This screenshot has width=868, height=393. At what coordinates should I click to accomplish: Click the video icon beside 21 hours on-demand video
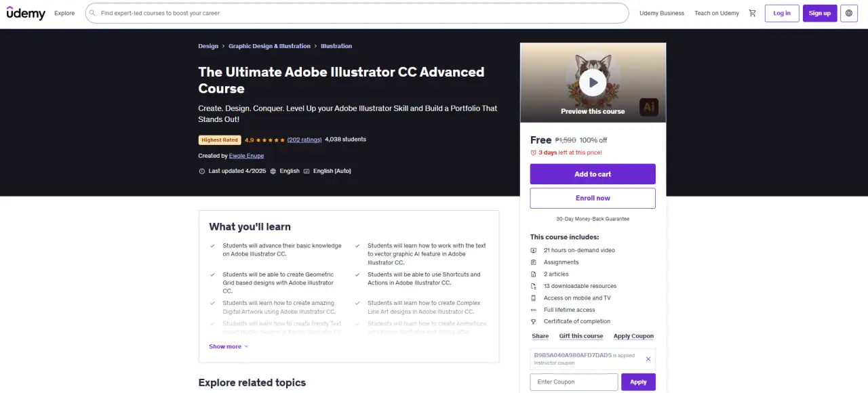(534, 251)
